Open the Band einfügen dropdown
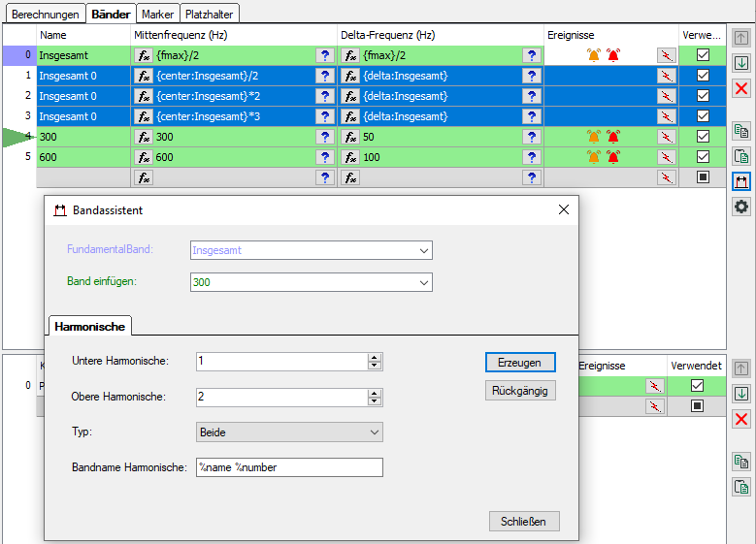 click(x=424, y=282)
